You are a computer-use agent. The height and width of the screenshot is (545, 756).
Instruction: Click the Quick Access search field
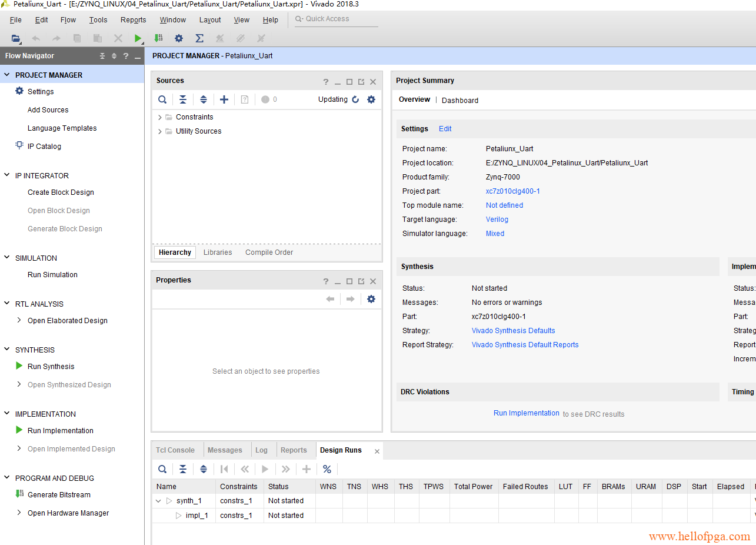336,19
